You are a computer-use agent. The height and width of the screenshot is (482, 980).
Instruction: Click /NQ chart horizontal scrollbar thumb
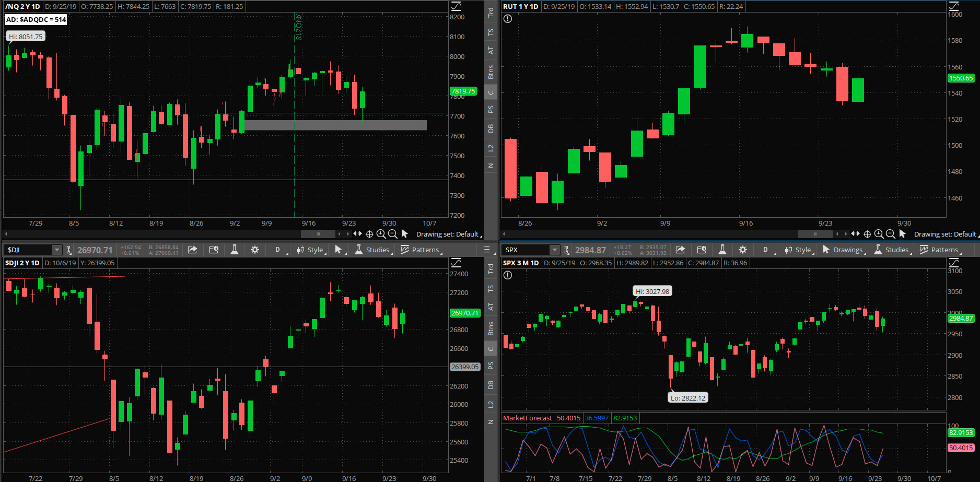tap(318, 234)
